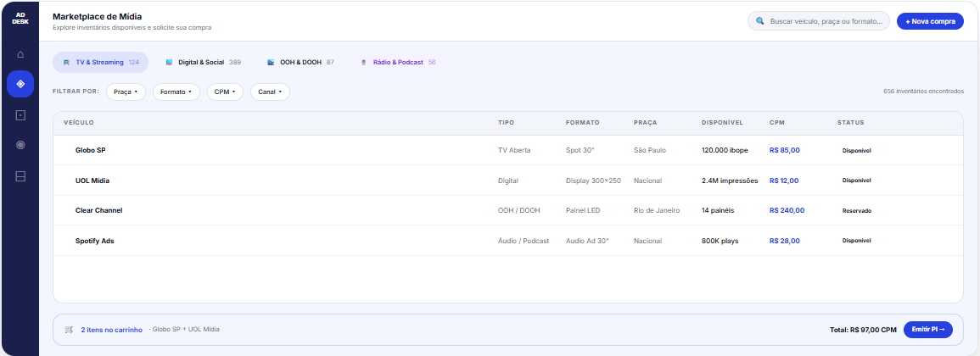Click the home icon in the sidebar
This screenshot has width=980, height=356.
click(x=20, y=54)
